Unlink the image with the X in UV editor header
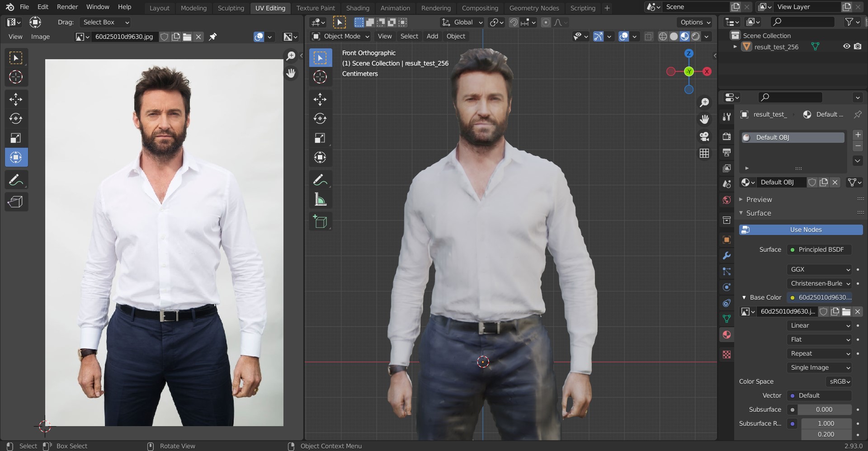The width and height of the screenshot is (868, 451). (198, 37)
